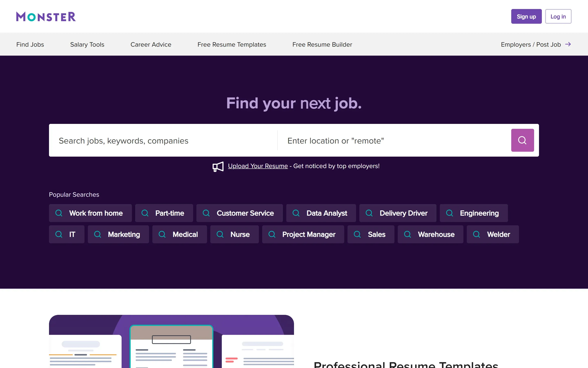
Task: Select the Medical popular search
Action: tap(179, 234)
